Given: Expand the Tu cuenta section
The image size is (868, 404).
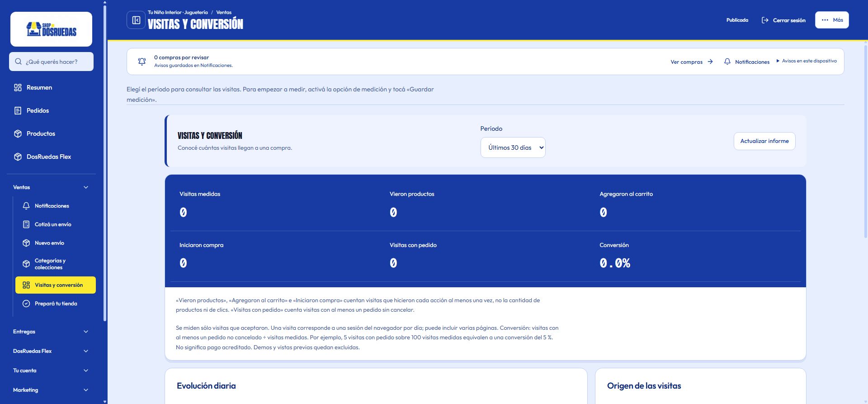Looking at the screenshot, I should pos(51,371).
